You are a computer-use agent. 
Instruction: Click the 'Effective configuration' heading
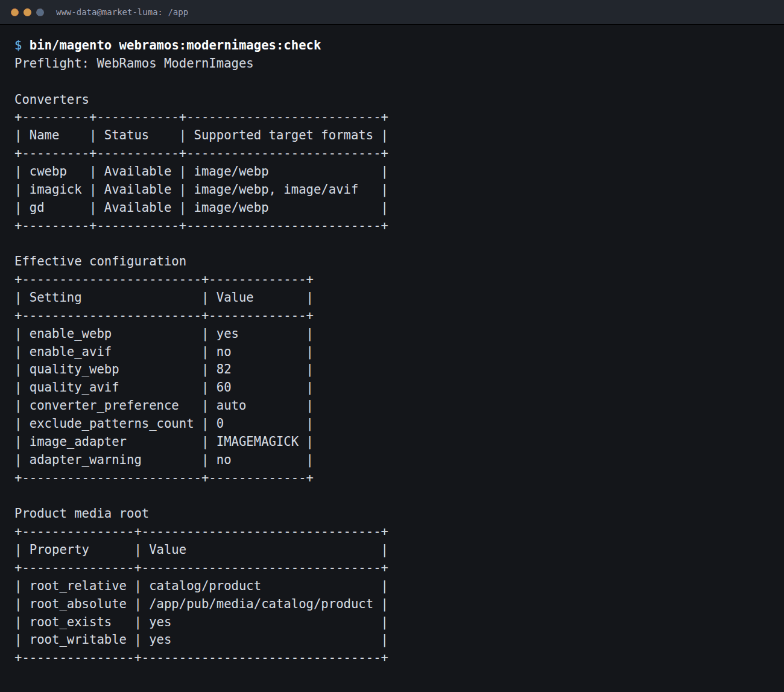coord(100,261)
